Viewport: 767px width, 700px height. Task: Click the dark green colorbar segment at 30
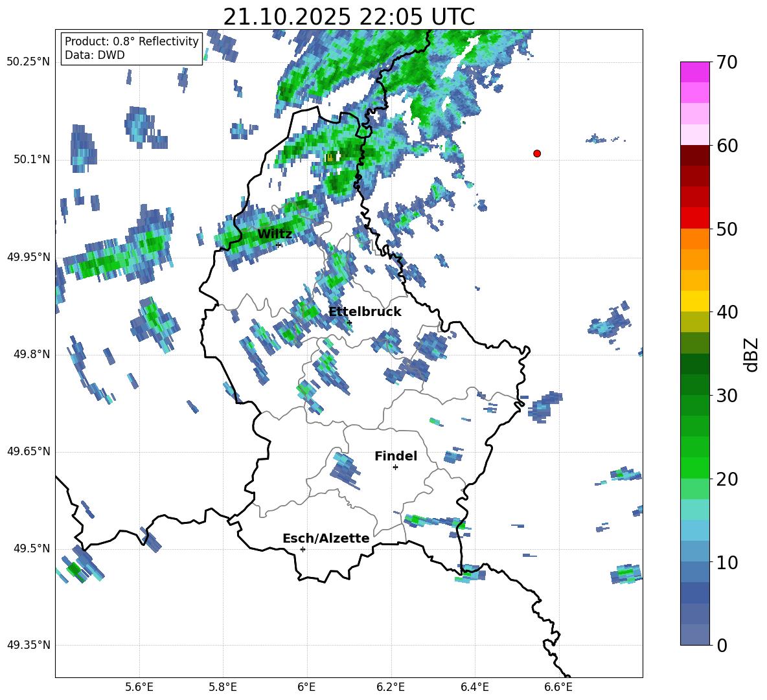pos(695,384)
